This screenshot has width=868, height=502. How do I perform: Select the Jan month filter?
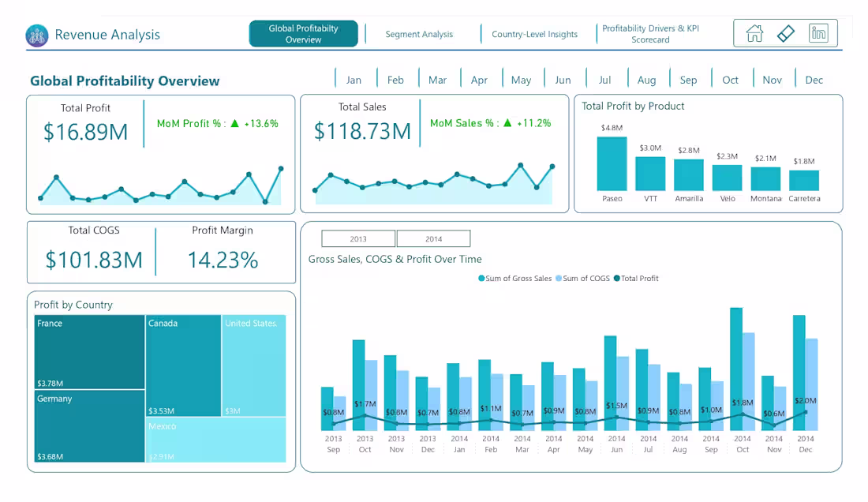[354, 79]
